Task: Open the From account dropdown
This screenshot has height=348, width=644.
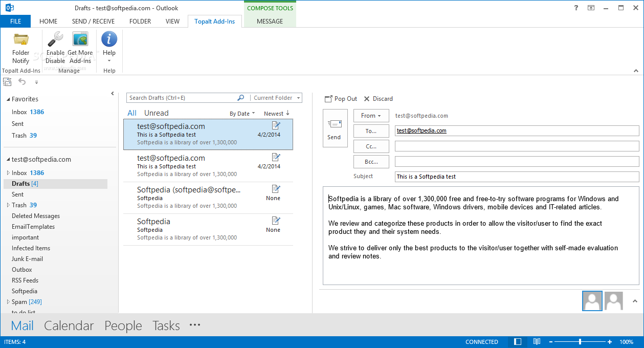Action: coord(371,116)
